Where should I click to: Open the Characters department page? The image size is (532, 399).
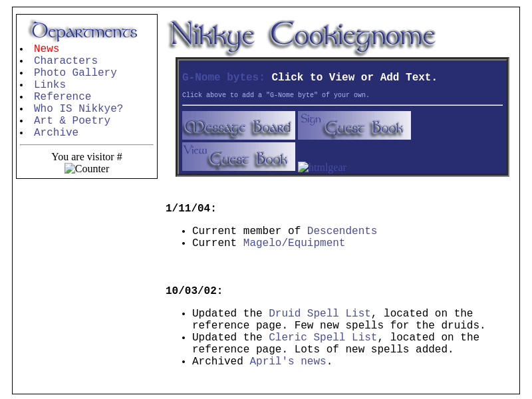click(x=66, y=61)
